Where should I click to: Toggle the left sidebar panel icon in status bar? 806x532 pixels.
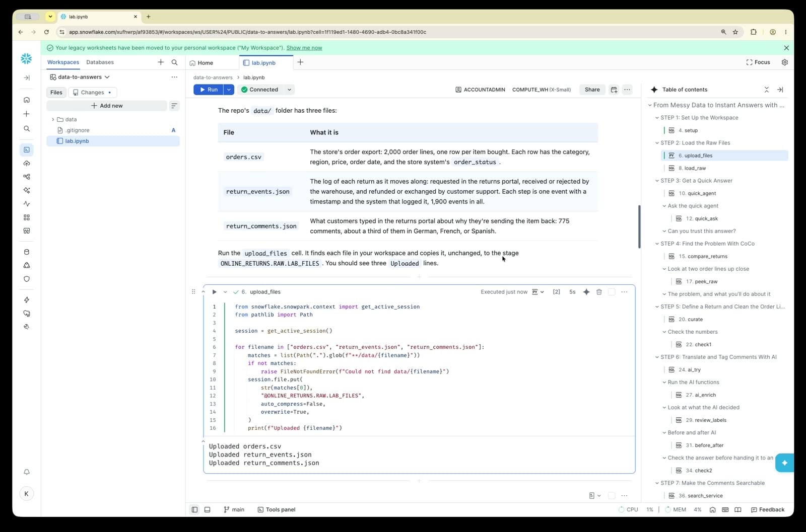194,510
